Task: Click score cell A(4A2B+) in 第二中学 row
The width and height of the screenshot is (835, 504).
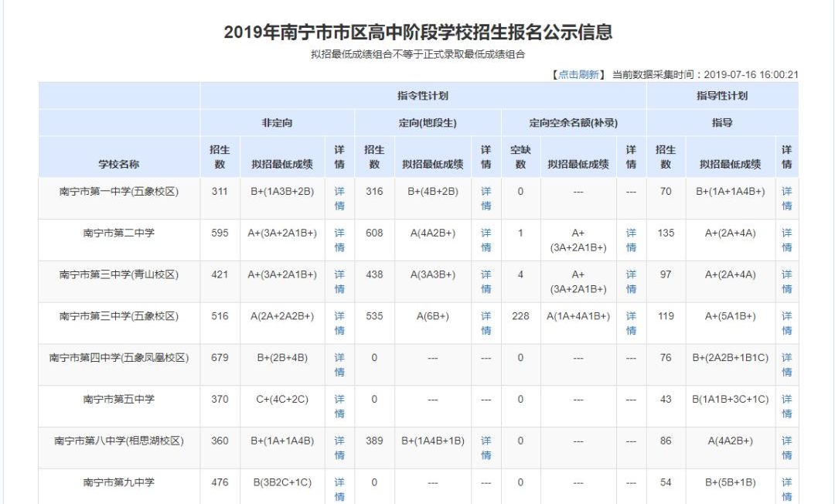Action: tap(432, 233)
